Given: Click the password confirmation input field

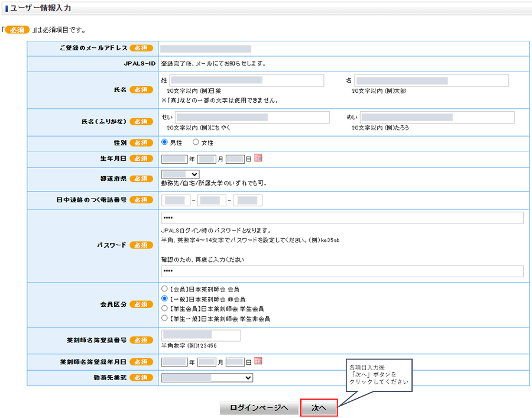Looking at the screenshot, I should point(342,271).
